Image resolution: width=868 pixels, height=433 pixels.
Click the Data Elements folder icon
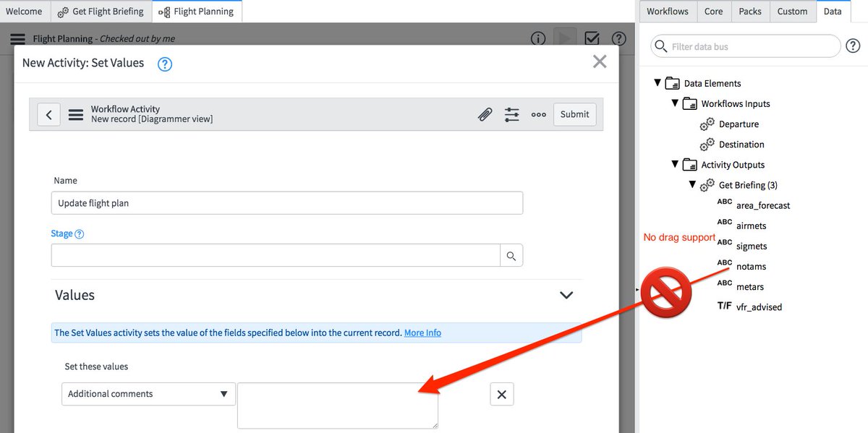point(673,83)
